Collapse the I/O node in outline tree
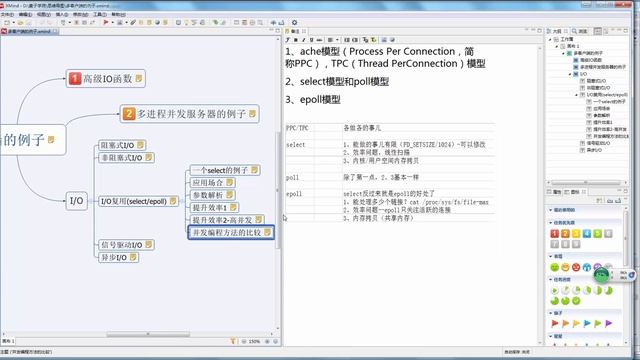Image resolution: width=640 pixels, height=360 pixels. pos(570,74)
